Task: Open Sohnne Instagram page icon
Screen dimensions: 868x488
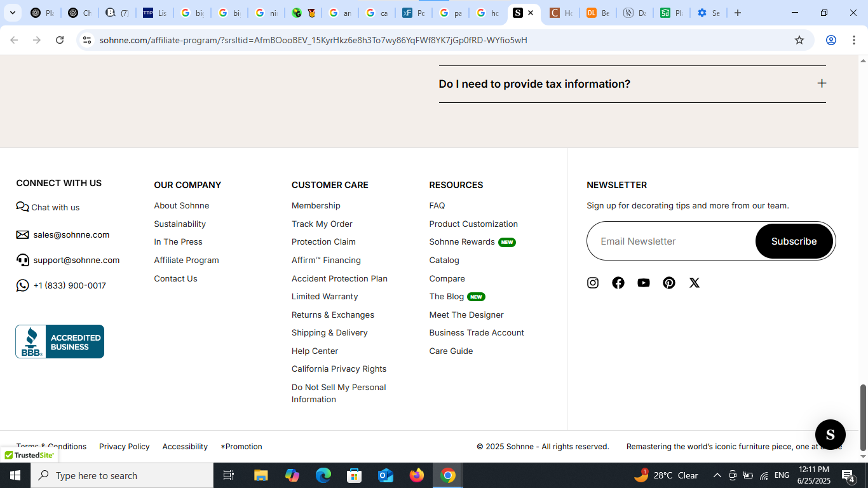Action: coord(593,283)
